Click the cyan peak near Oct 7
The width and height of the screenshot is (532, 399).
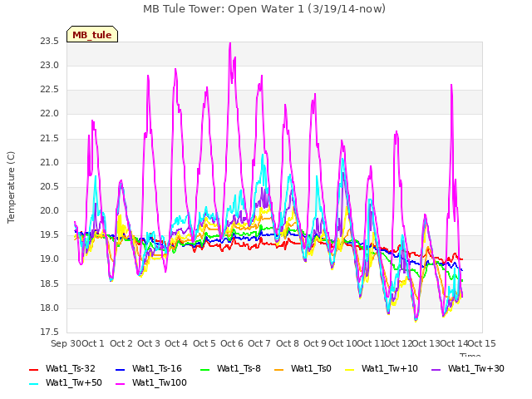click(263, 155)
